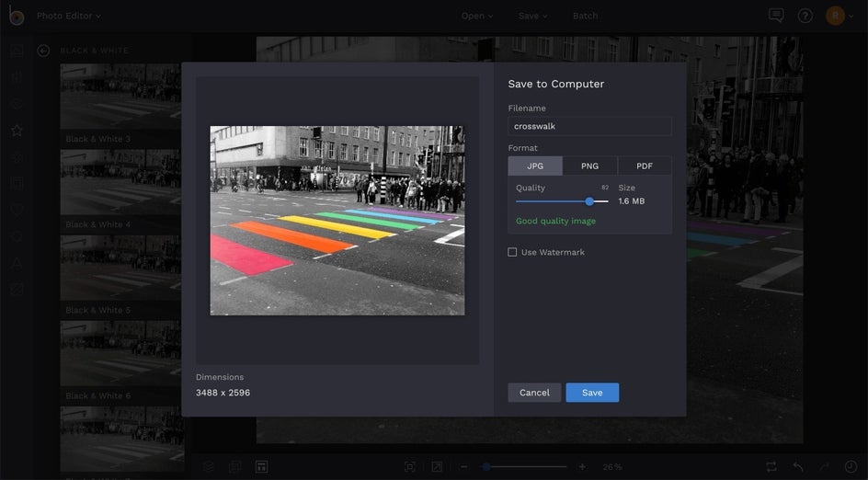Screen dimensions: 868x480
Task: Enable the Use Watermark checkbox
Action: [512, 252]
